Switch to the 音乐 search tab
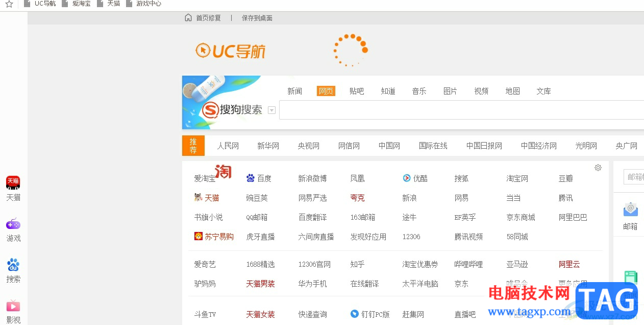The image size is (644, 325). click(x=418, y=91)
